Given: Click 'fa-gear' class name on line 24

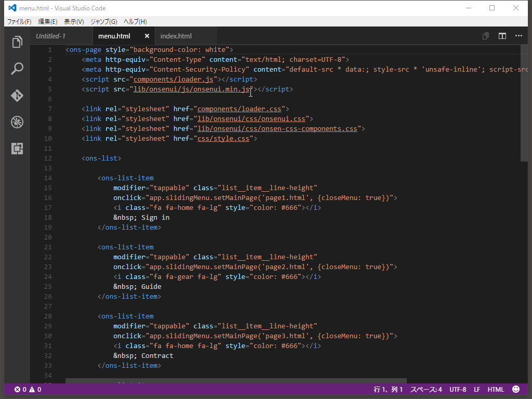Looking at the screenshot, I should pyautogui.click(x=179, y=276).
